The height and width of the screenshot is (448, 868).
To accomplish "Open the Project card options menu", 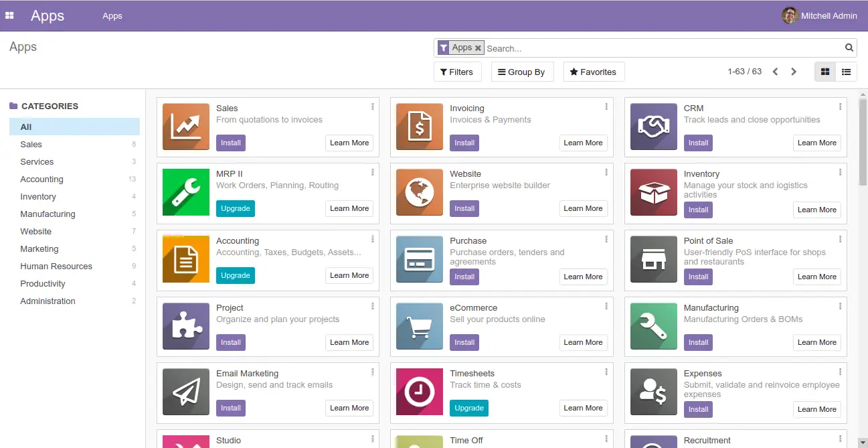I will [x=373, y=307].
